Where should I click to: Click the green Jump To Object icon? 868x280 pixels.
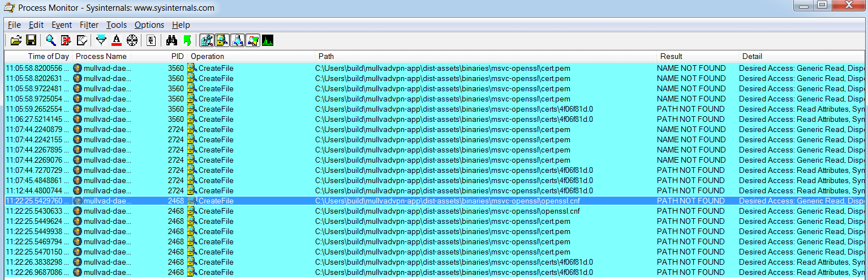[187, 40]
